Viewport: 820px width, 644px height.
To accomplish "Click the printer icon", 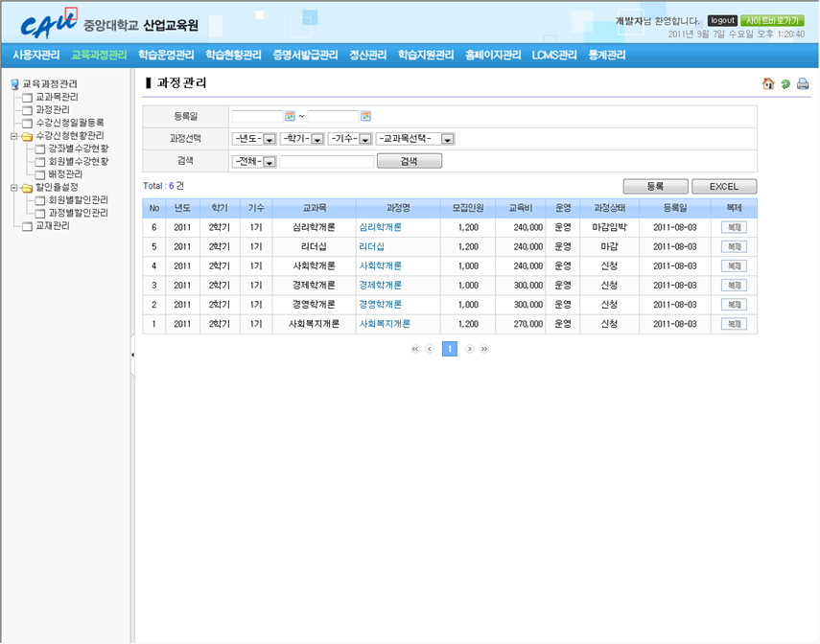I will [803, 83].
